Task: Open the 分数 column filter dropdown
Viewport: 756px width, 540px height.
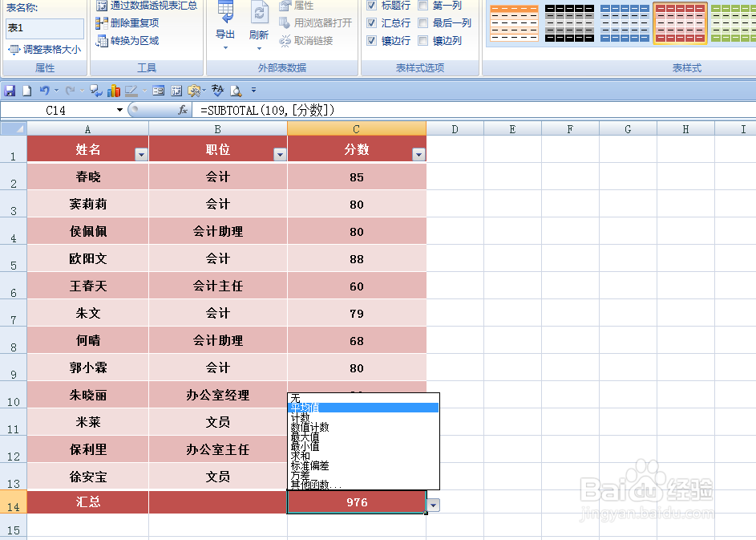Action: 419,153
